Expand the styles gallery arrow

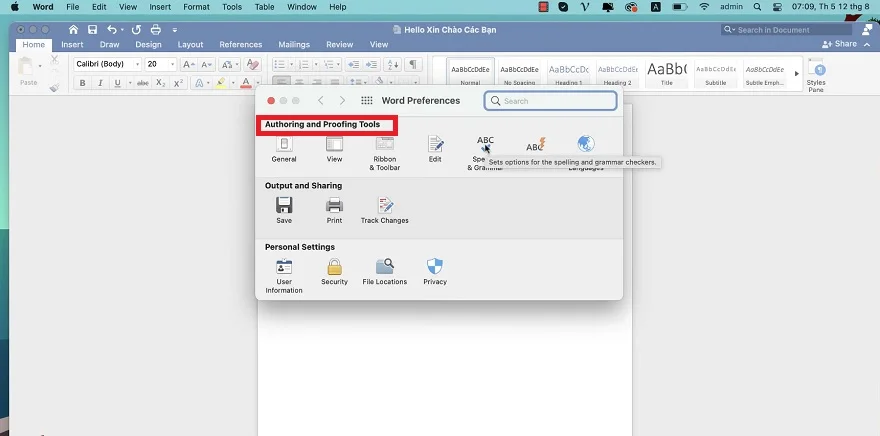pyautogui.click(x=796, y=73)
